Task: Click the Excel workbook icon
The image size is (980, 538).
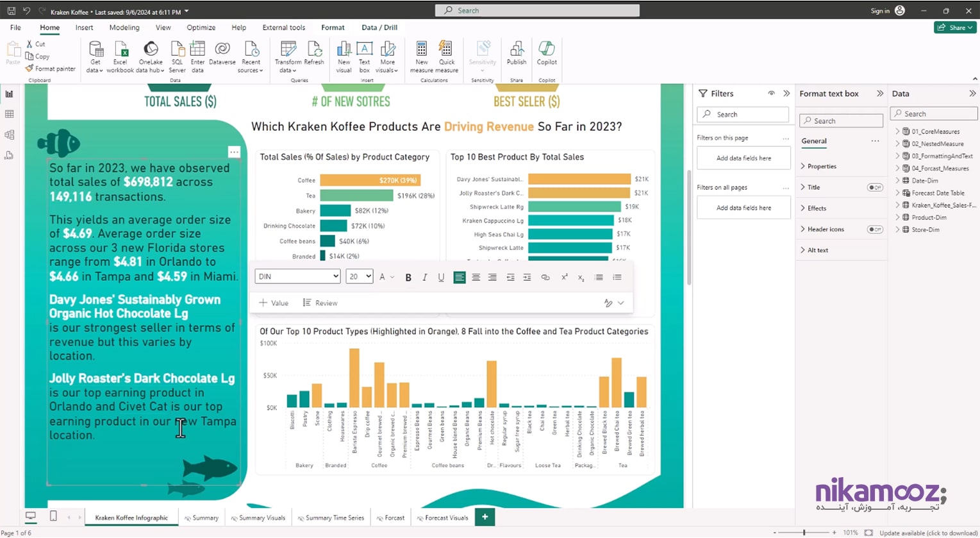Action: point(120,57)
